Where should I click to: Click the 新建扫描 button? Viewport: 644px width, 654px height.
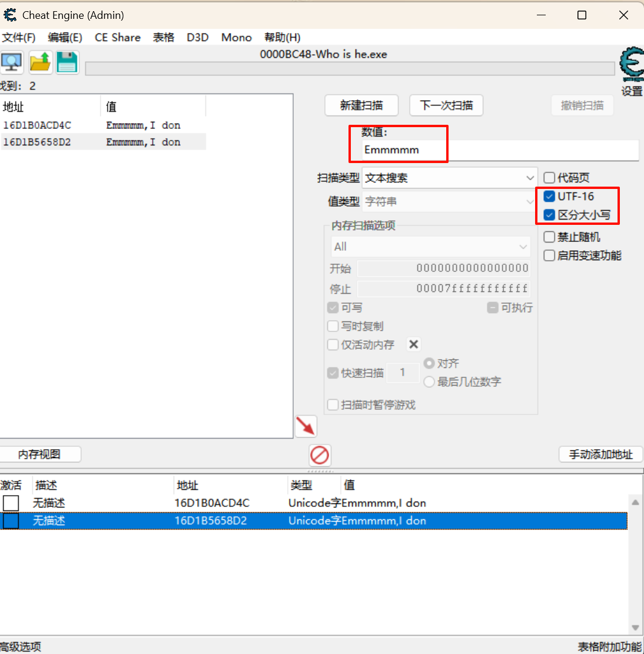pyautogui.click(x=361, y=105)
